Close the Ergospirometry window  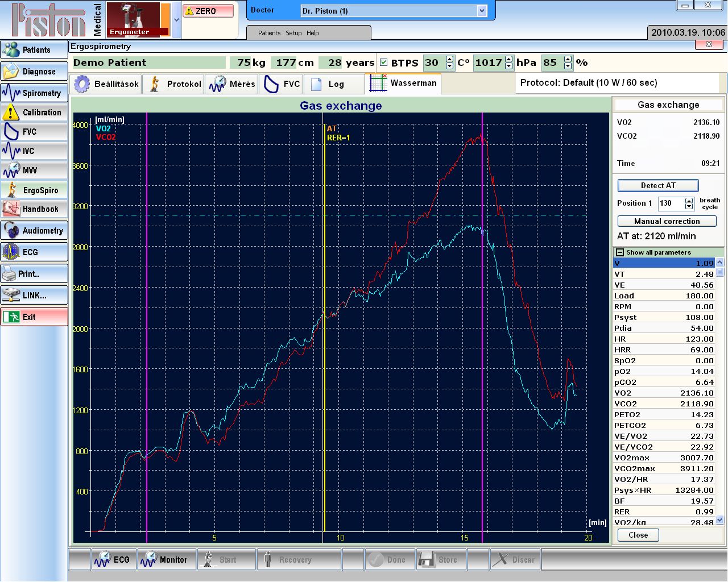[709, 44]
